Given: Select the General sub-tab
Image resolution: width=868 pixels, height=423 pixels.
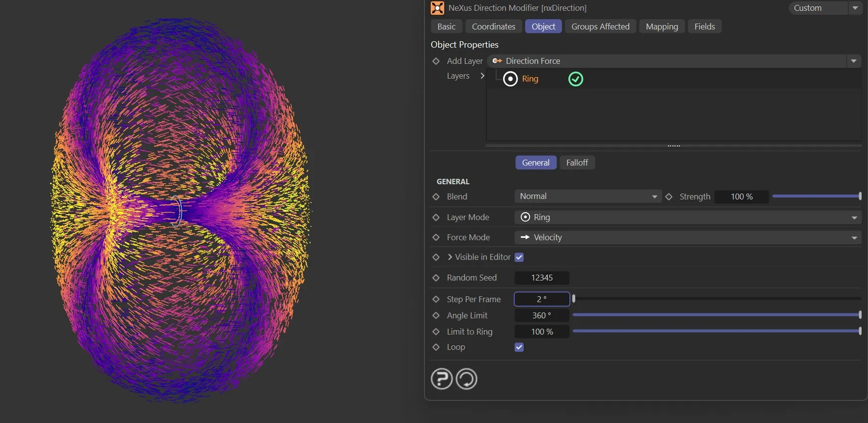Looking at the screenshot, I should point(536,163).
